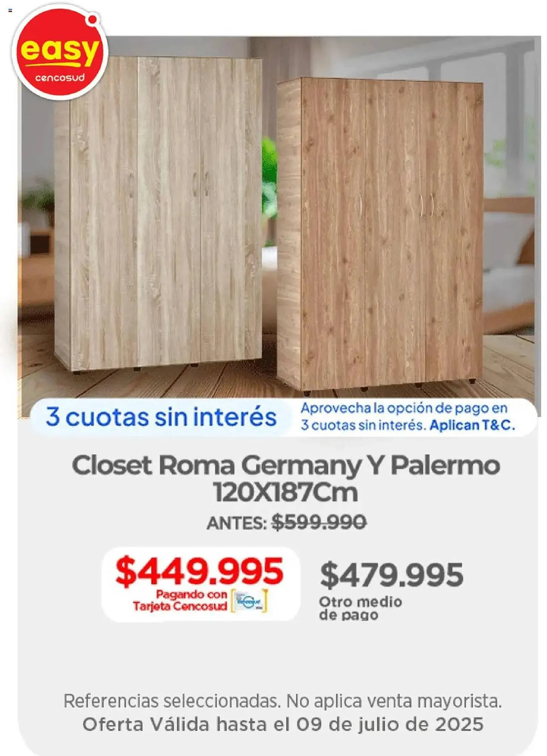Click the 'Closet Roma Germany Y Palermo' title

[x=286, y=465]
